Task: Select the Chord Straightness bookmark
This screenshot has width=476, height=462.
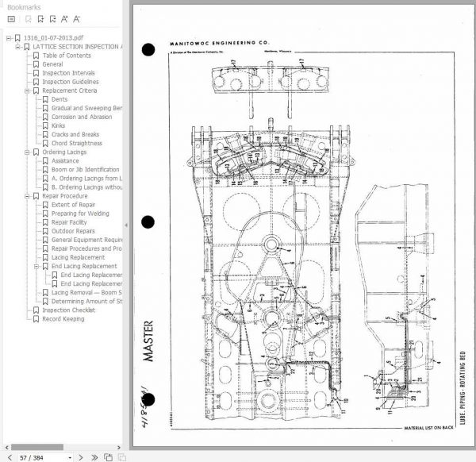Action: 77,144
